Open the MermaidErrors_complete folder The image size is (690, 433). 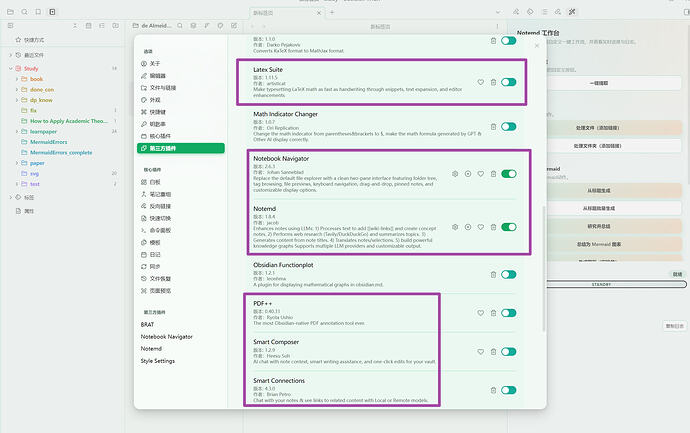(61, 153)
